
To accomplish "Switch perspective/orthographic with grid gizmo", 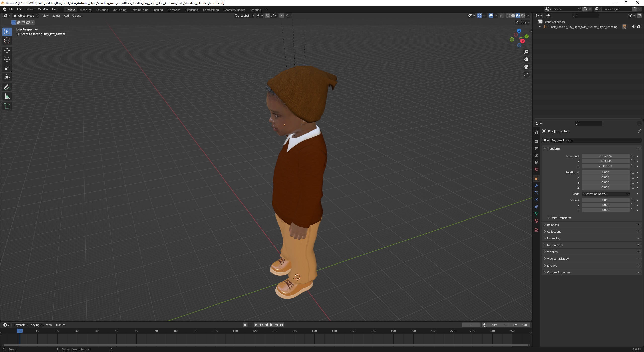I will tap(526, 75).
